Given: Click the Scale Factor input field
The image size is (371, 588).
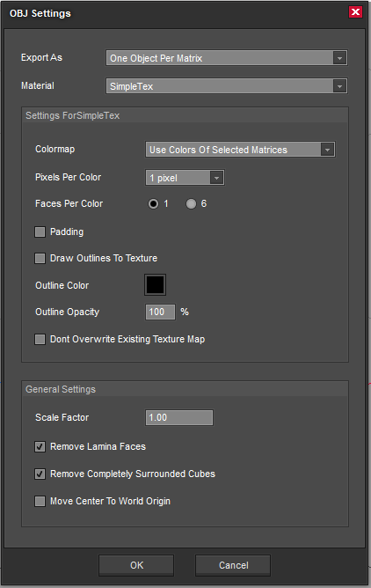Looking at the screenshot, I should coord(179,418).
